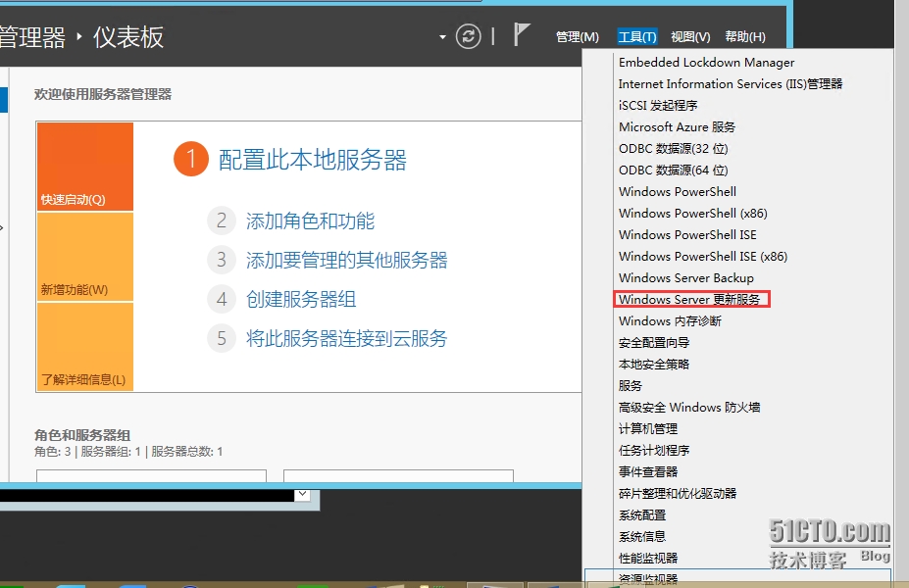
Task: Click 配置此本地服务器 link
Action: pos(313,160)
